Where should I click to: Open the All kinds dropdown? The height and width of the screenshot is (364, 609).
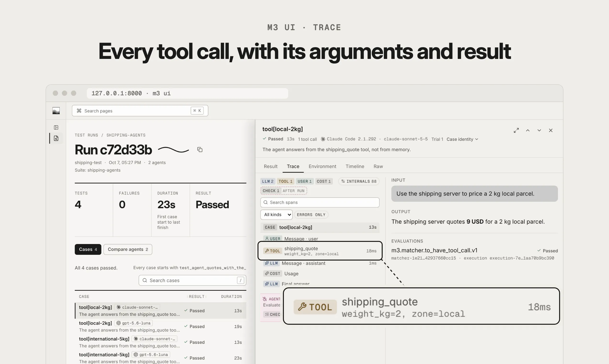[276, 215]
